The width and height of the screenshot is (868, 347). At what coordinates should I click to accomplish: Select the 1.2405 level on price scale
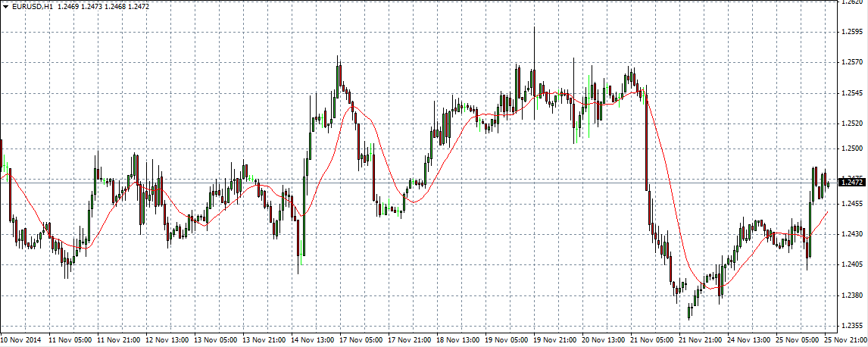[852, 264]
